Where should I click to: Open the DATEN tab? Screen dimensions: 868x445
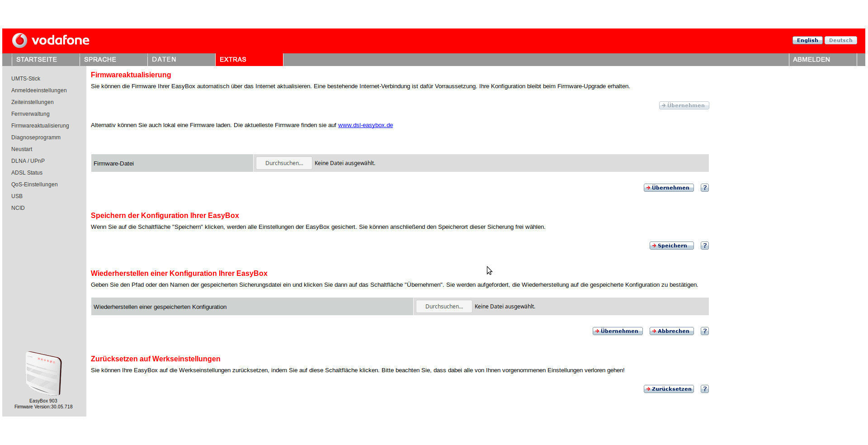[x=164, y=60]
